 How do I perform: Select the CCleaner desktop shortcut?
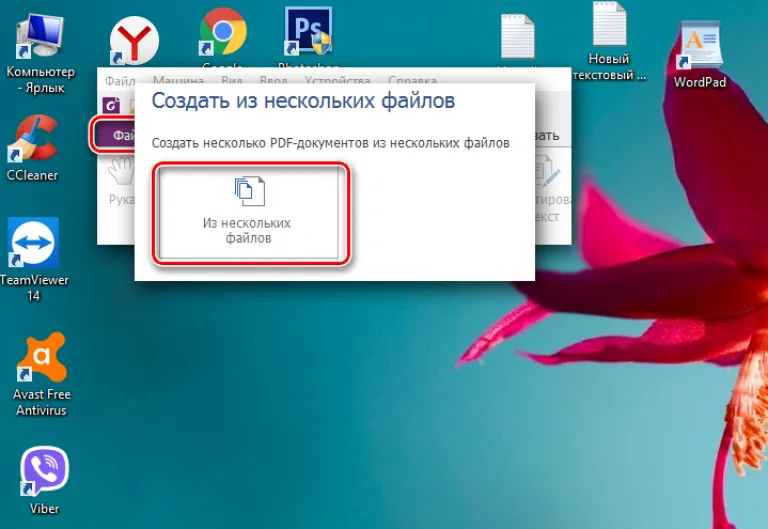(x=32, y=148)
